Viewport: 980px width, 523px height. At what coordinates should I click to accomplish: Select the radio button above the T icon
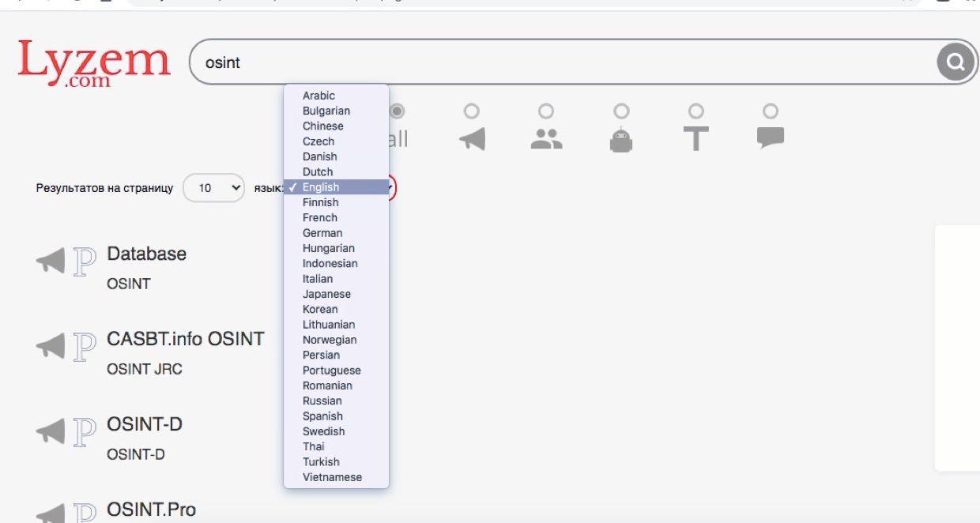click(695, 111)
